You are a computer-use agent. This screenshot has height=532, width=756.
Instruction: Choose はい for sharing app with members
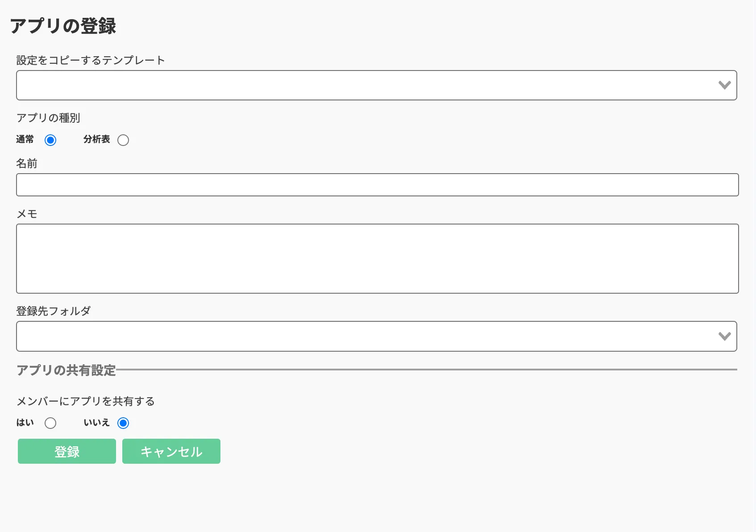click(50, 423)
